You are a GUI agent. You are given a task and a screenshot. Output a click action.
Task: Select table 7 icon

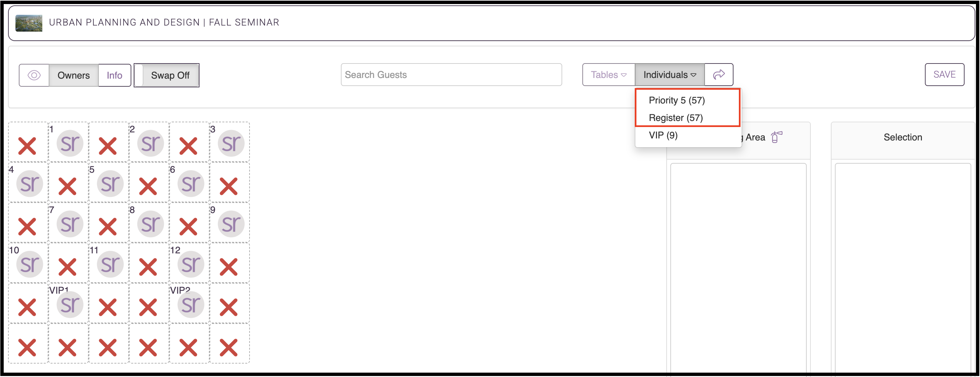tap(70, 224)
